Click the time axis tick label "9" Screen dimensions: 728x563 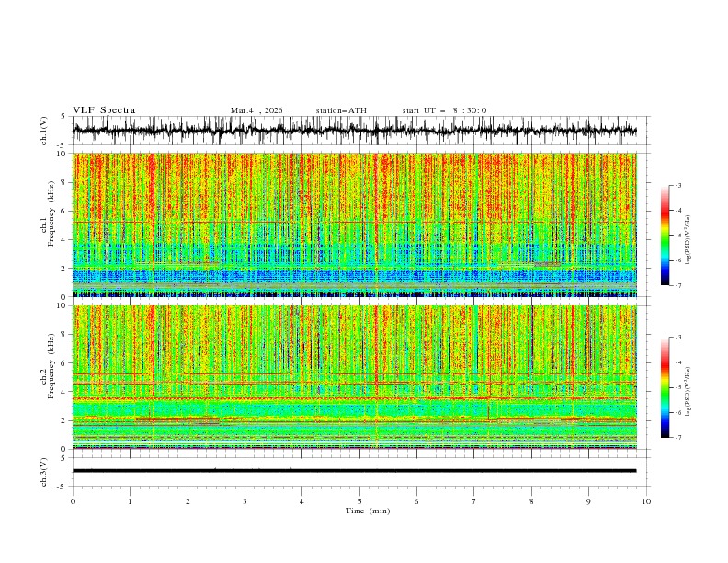click(588, 501)
